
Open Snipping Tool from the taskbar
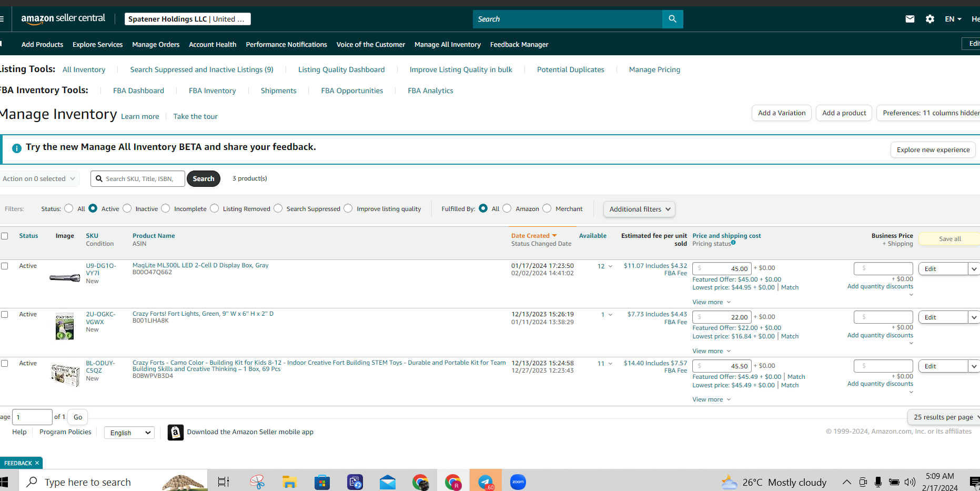(x=257, y=482)
